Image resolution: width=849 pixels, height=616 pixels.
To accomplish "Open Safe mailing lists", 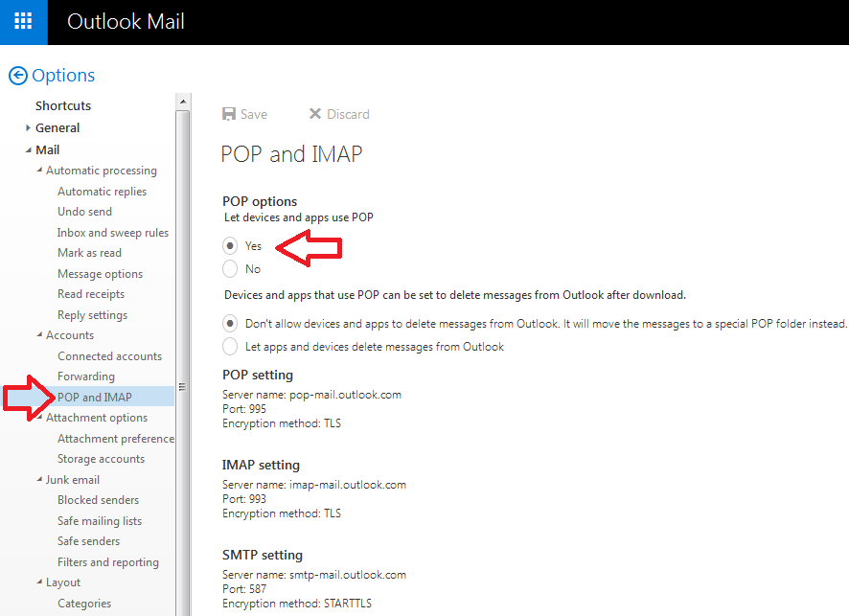I will pyautogui.click(x=100, y=521).
